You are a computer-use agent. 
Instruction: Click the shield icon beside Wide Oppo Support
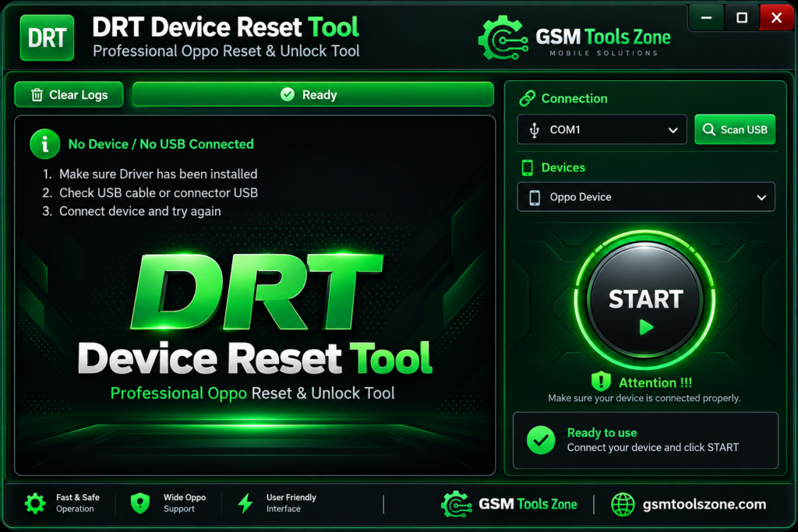pyautogui.click(x=140, y=503)
